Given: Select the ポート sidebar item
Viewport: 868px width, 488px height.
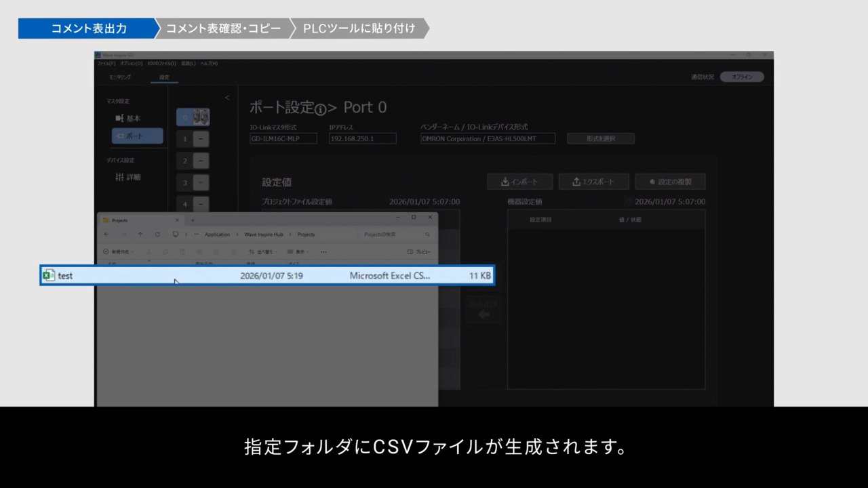Looking at the screenshot, I should click(x=137, y=136).
